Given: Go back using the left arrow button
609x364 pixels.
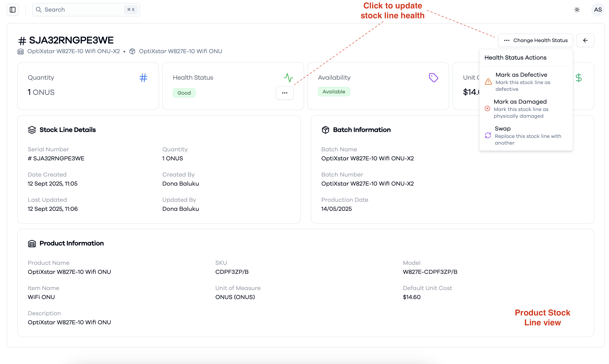Looking at the screenshot, I should (585, 40).
